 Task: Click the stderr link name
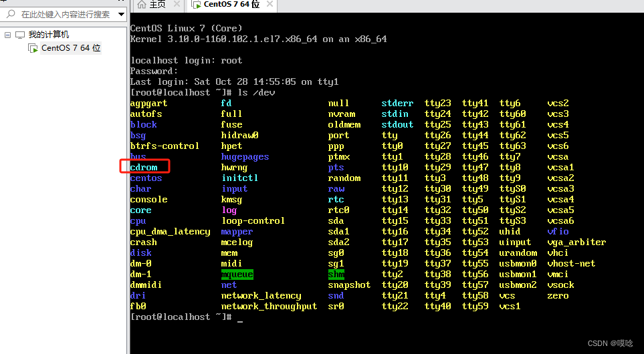(397, 104)
